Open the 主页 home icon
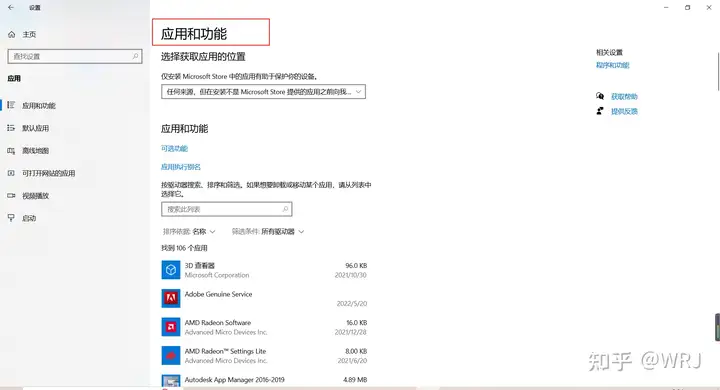720x390 pixels. (11, 34)
